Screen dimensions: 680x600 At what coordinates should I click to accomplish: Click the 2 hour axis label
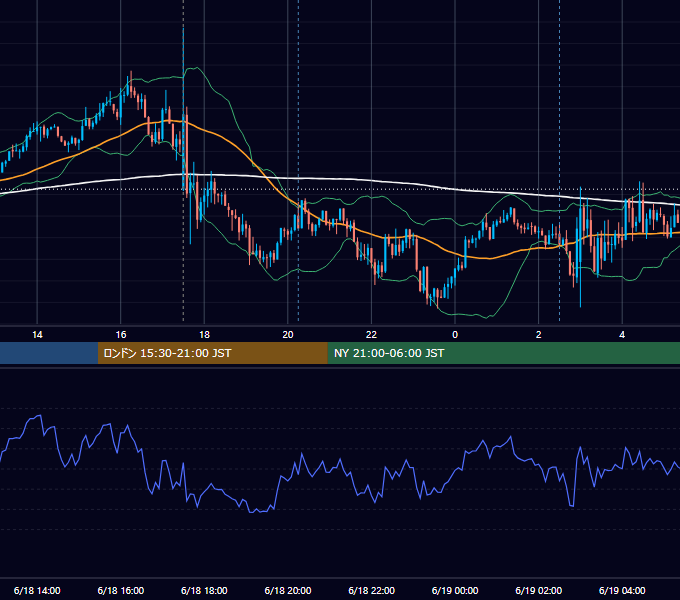(539, 335)
